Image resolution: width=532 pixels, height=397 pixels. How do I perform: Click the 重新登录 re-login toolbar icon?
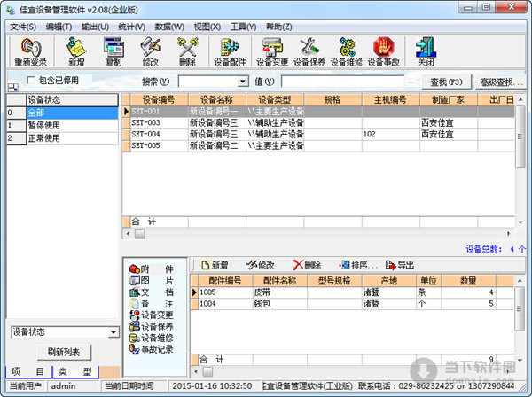coord(30,51)
